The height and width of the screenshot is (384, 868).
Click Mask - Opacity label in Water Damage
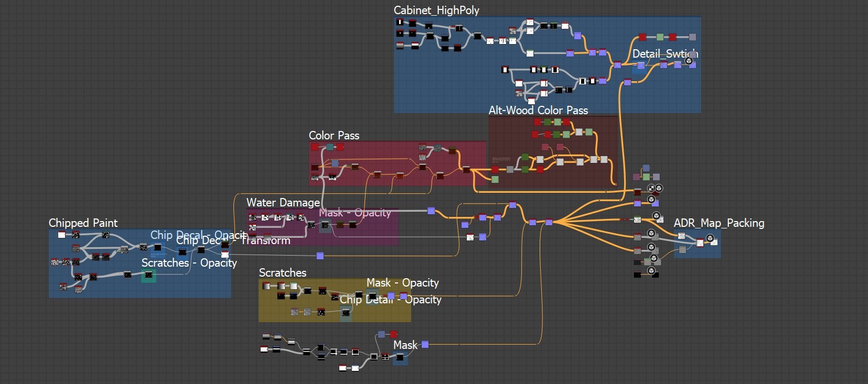point(355,212)
